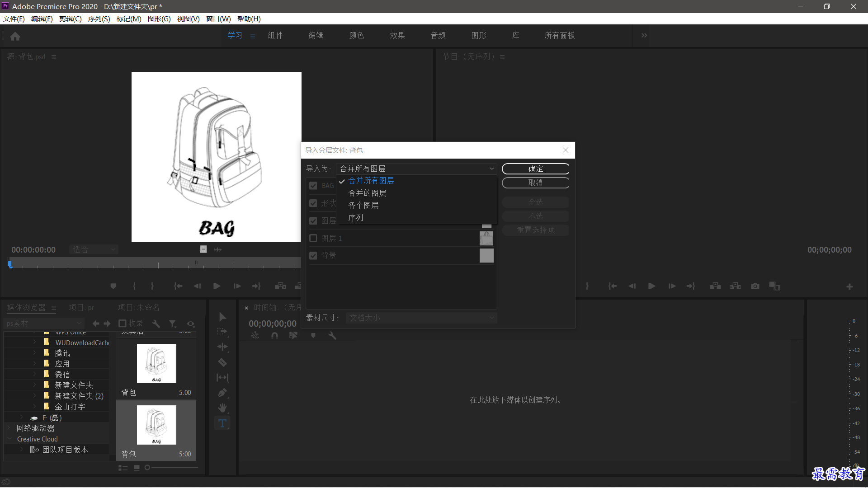868x488 pixels.
Task: Select the Type tool
Action: click(x=222, y=423)
